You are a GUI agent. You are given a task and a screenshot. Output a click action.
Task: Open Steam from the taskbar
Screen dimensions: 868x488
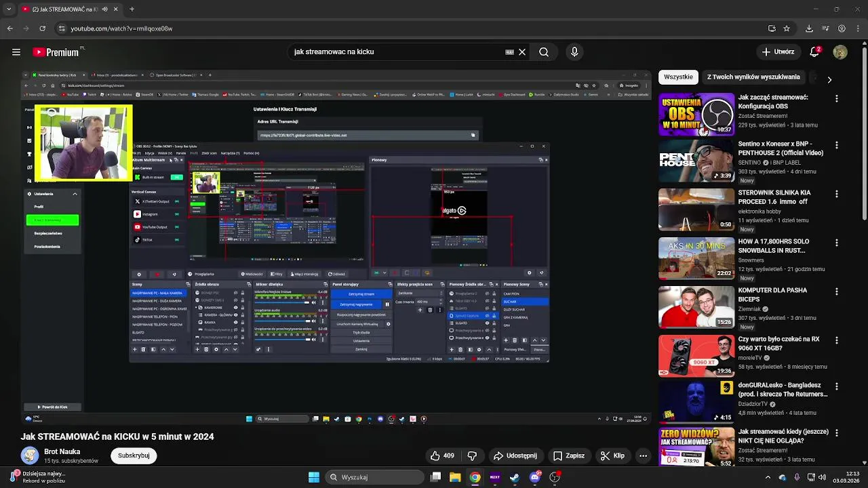[x=515, y=477]
